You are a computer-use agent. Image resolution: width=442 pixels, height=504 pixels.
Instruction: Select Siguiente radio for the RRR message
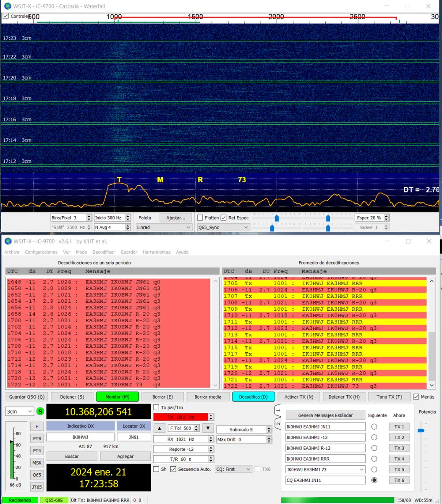click(x=374, y=459)
